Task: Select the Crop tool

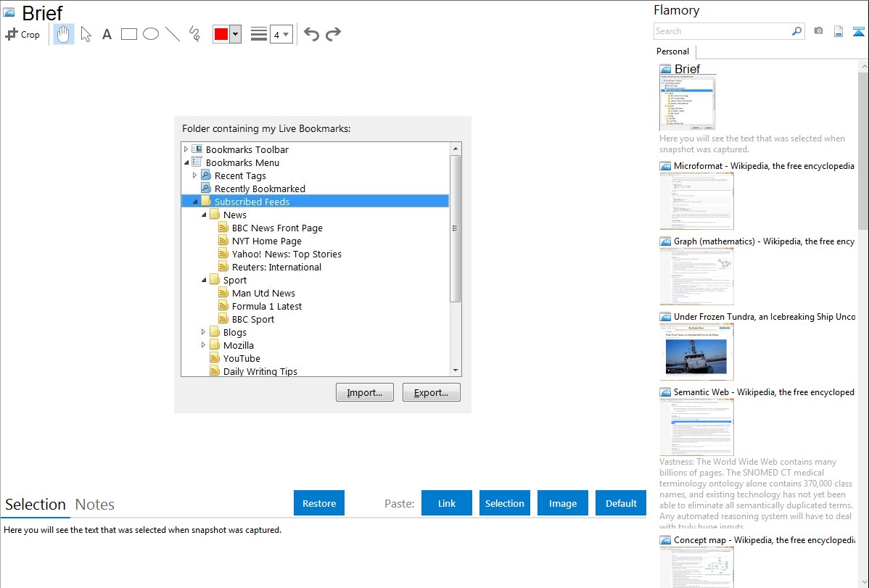Action: point(22,34)
